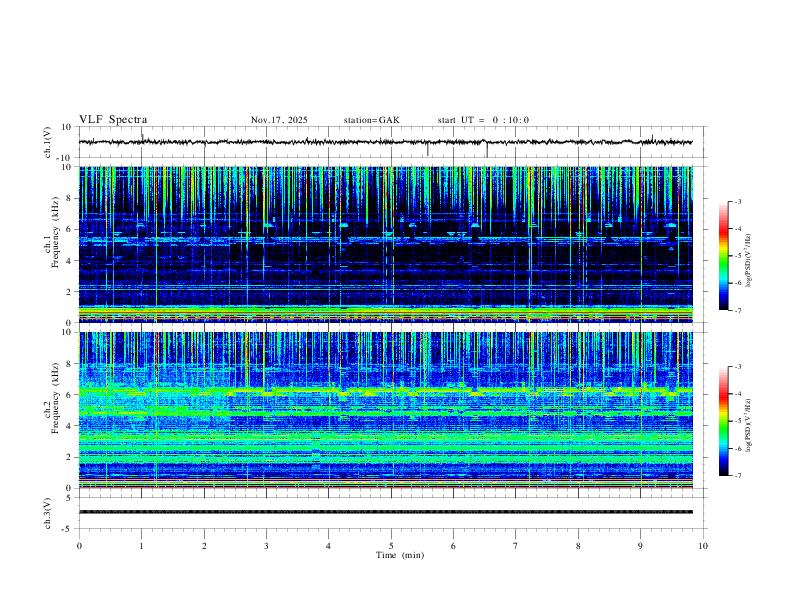This screenshot has height=612, width=792.
Task: Click the "ch.1(V)" voltage axis label
Action: click(47, 142)
